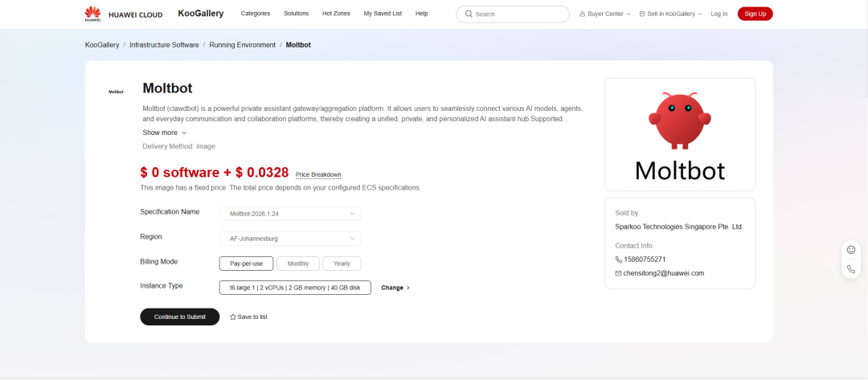Click Continue to Submit button
868x380 pixels.
180,317
